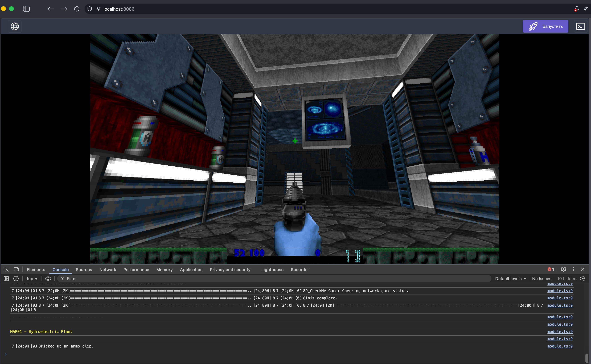
Task: Toggle live expression eye icon
Action: pos(48,279)
